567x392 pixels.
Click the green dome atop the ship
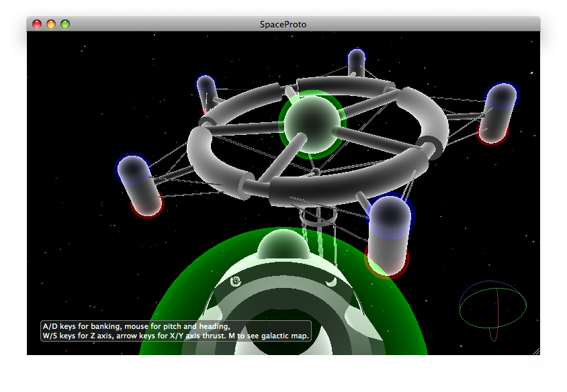pyautogui.click(x=283, y=244)
